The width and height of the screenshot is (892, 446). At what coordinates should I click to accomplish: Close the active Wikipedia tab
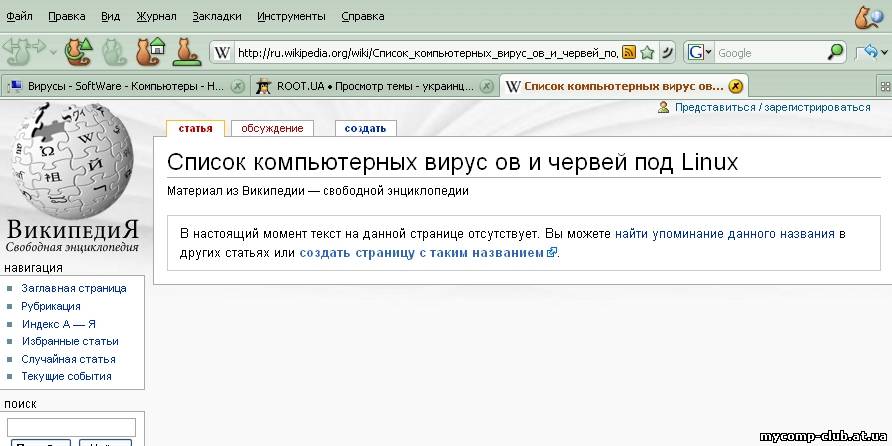coord(736,86)
